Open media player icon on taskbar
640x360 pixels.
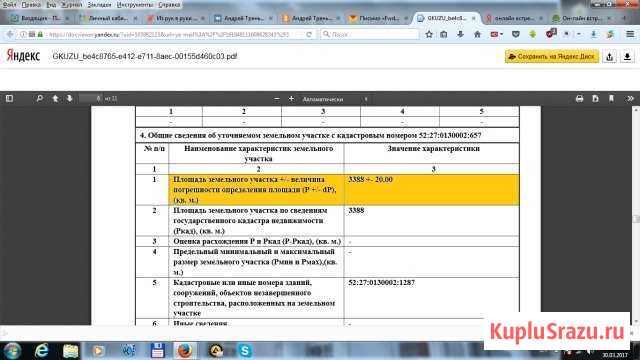[x=98, y=351]
